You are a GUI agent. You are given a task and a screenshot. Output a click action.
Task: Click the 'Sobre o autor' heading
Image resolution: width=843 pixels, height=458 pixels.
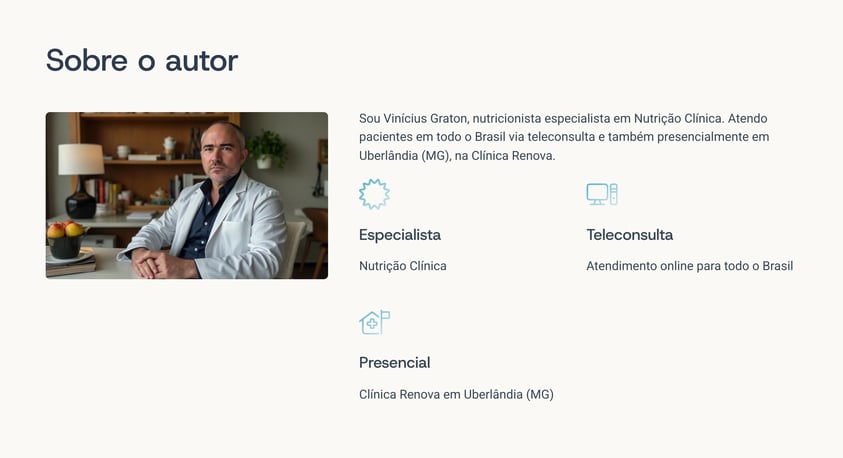[x=142, y=60]
